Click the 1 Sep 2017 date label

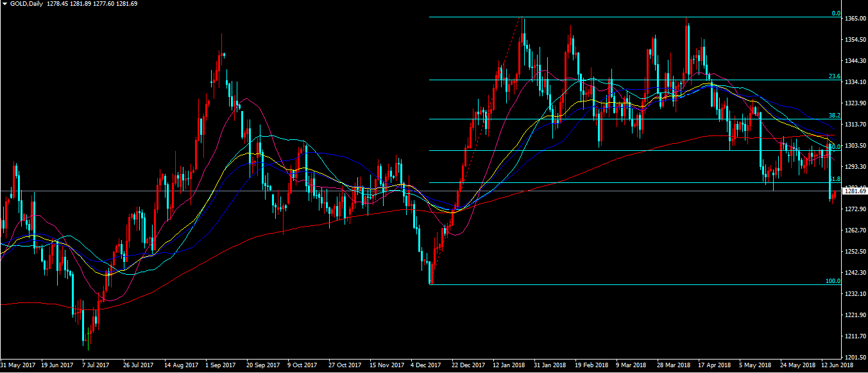point(221,365)
